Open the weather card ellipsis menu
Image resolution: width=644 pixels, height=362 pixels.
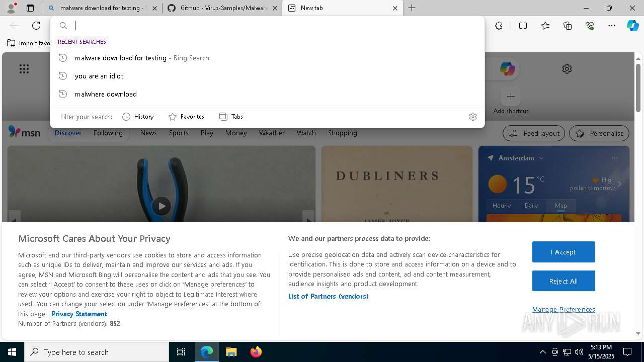click(x=614, y=158)
